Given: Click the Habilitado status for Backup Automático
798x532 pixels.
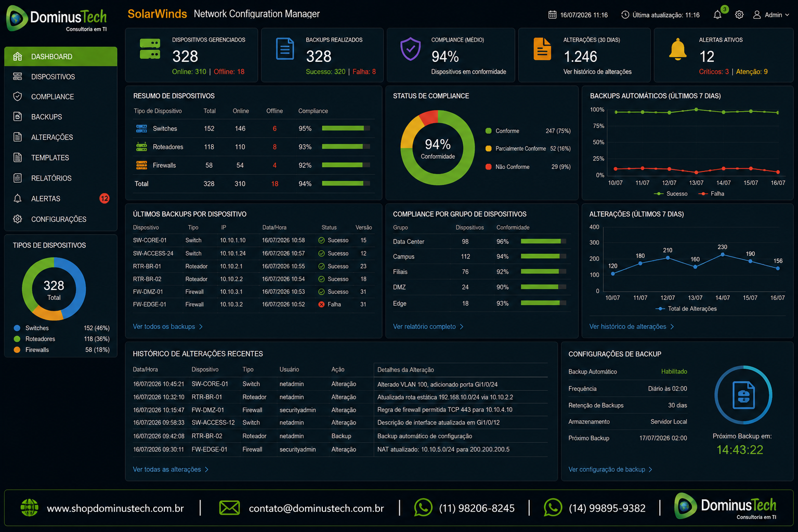Looking at the screenshot, I should tap(674, 371).
